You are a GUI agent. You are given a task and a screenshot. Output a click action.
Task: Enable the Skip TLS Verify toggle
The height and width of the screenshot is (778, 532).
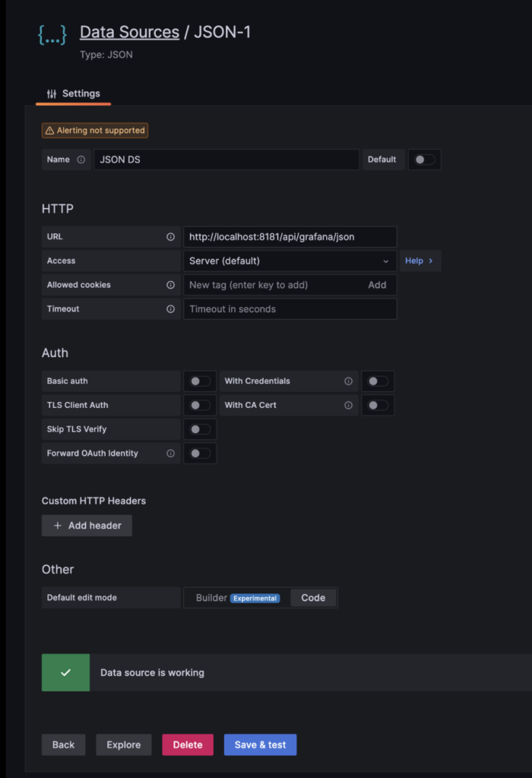click(200, 429)
